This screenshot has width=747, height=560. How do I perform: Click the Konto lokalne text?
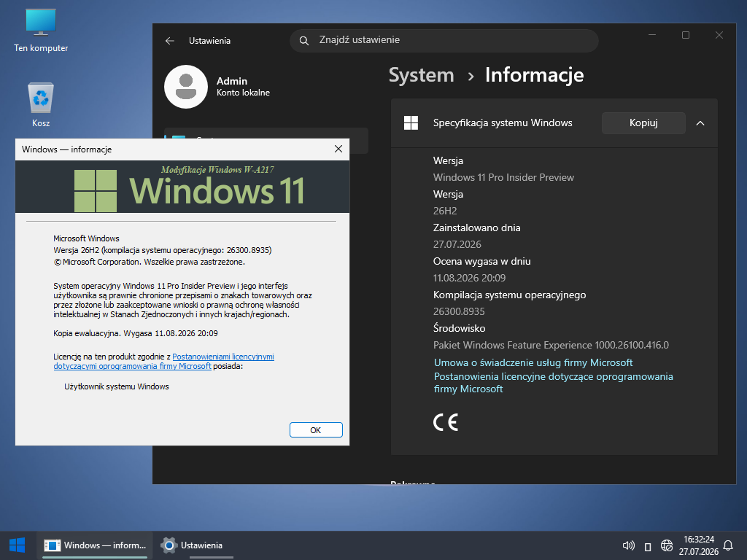(x=243, y=93)
